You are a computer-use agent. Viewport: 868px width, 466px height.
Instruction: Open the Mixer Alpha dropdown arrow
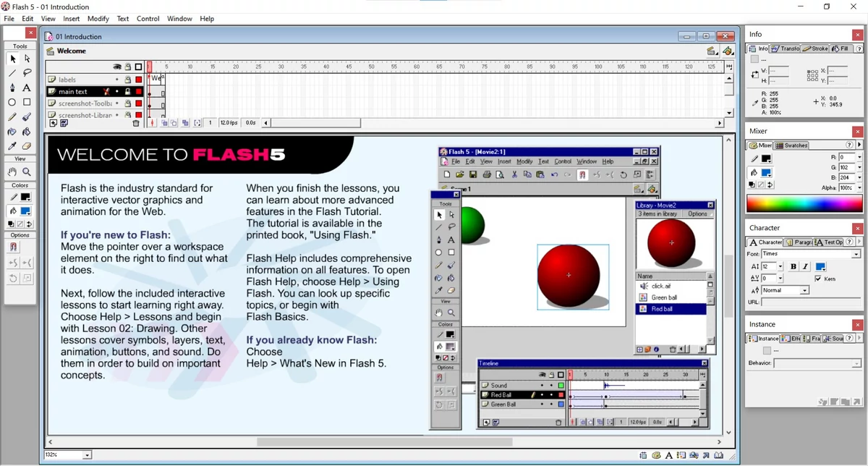click(x=859, y=187)
